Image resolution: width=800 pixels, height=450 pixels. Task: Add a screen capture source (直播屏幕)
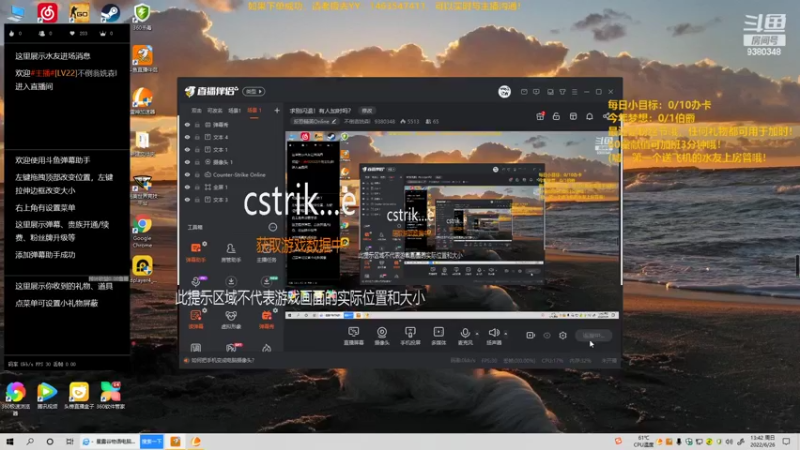[x=354, y=336]
